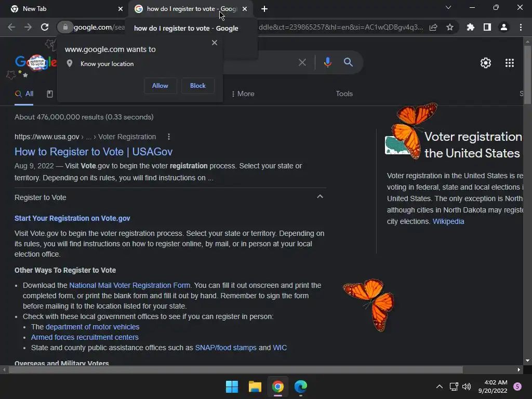
Task: Open new tab with plus button
Action: pos(264,9)
